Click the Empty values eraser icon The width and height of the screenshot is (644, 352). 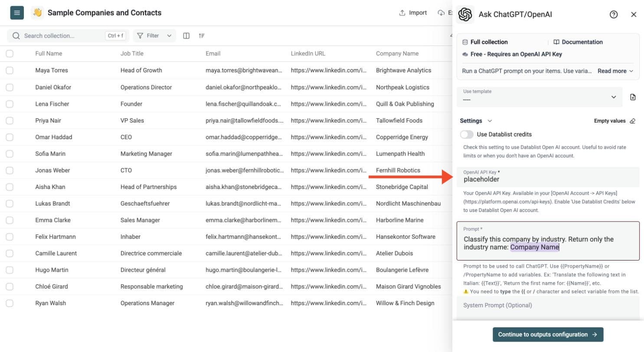(632, 121)
